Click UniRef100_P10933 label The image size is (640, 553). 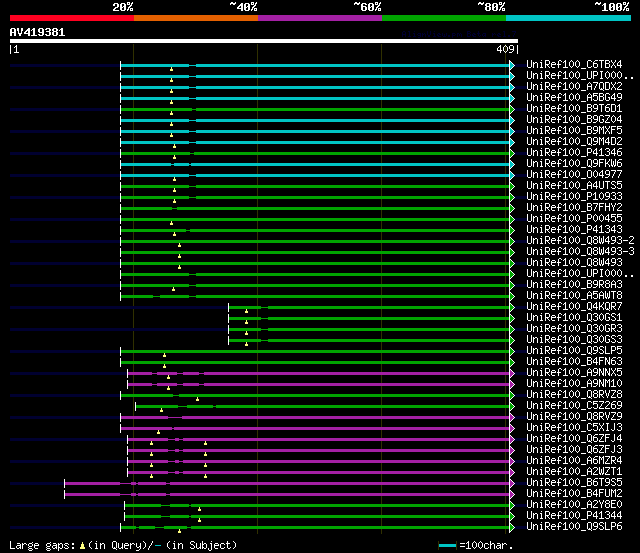(x=574, y=197)
